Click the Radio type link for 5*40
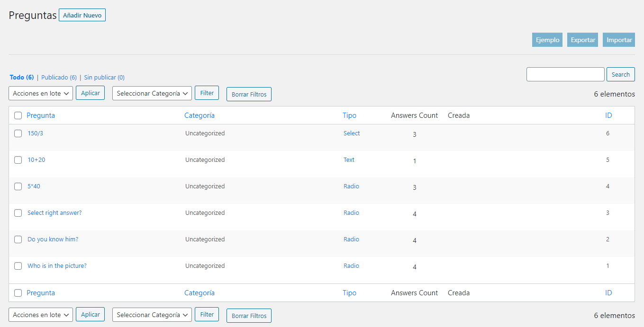Viewport: 644px width, 327px height. point(351,186)
